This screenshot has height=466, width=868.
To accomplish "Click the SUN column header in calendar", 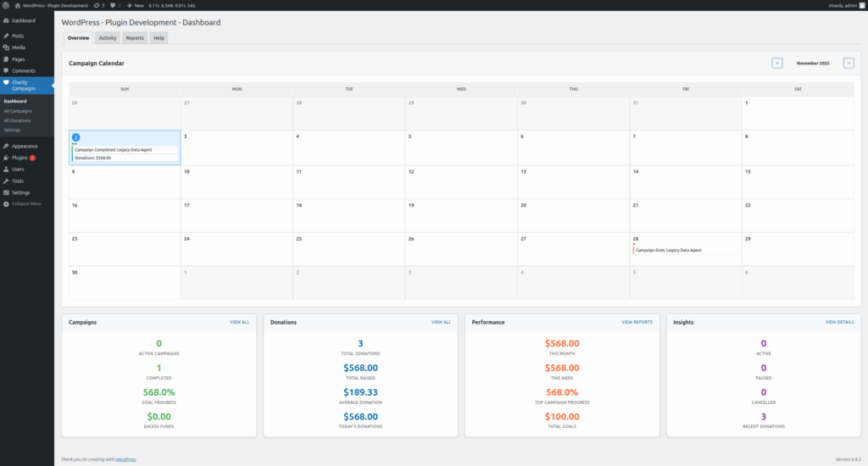I will [x=125, y=89].
